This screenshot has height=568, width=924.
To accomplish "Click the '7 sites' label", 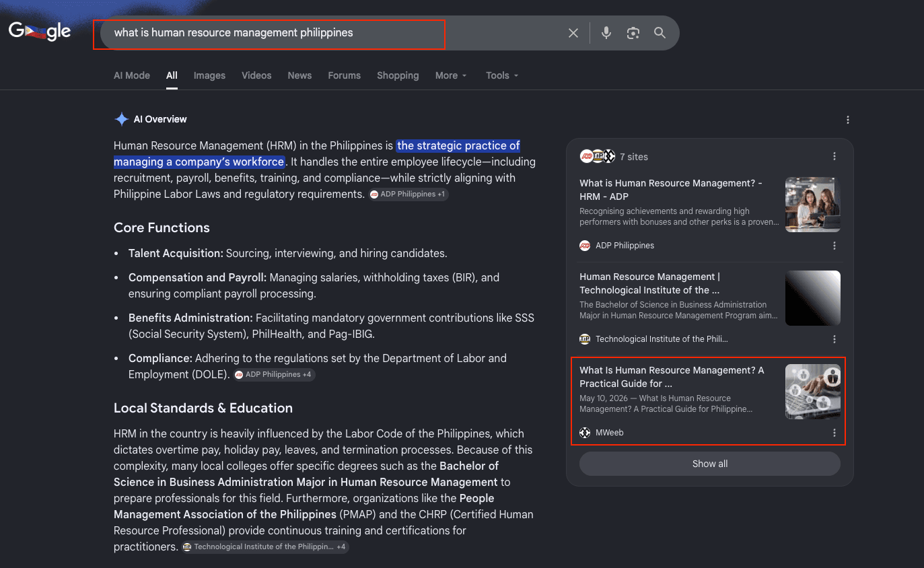I will 634,157.
